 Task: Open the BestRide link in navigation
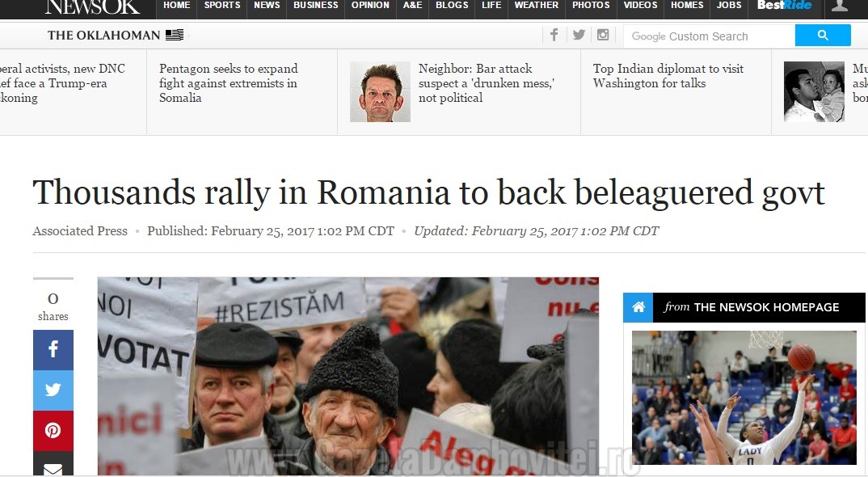(x=785, y=6)
